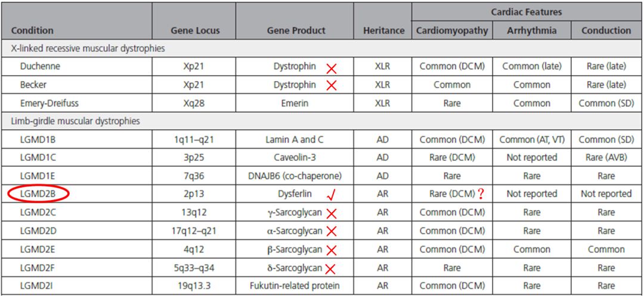Click the Cardiomyopathy column header
Image resolution: width=644 pixels, height=296 pixels.
(452, 30)
